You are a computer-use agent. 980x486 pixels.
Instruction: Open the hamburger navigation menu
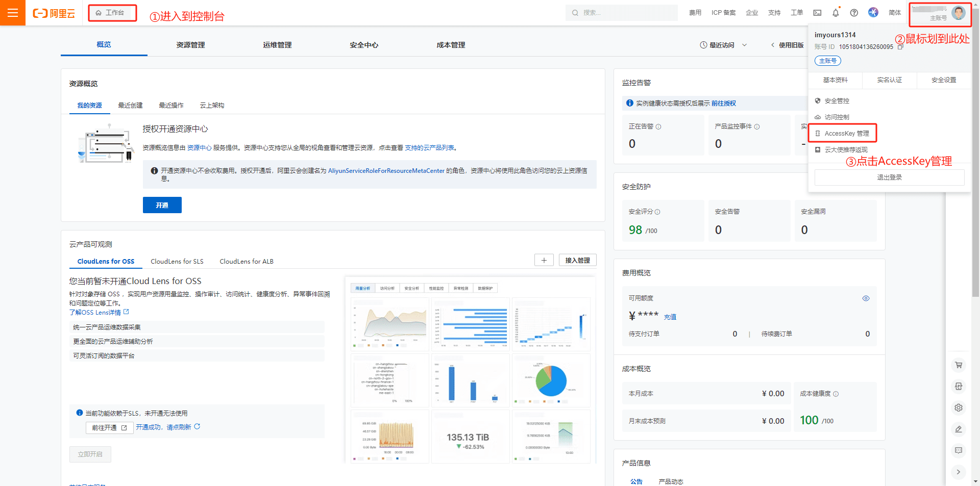[x=13, y=13]
